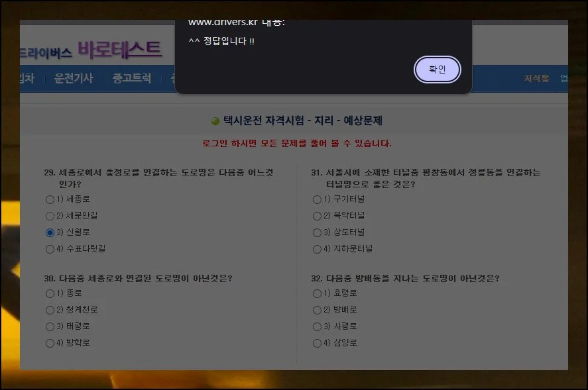The image size is (588, 390).
Task: Click the red login notice text
Action: [296, 143]
